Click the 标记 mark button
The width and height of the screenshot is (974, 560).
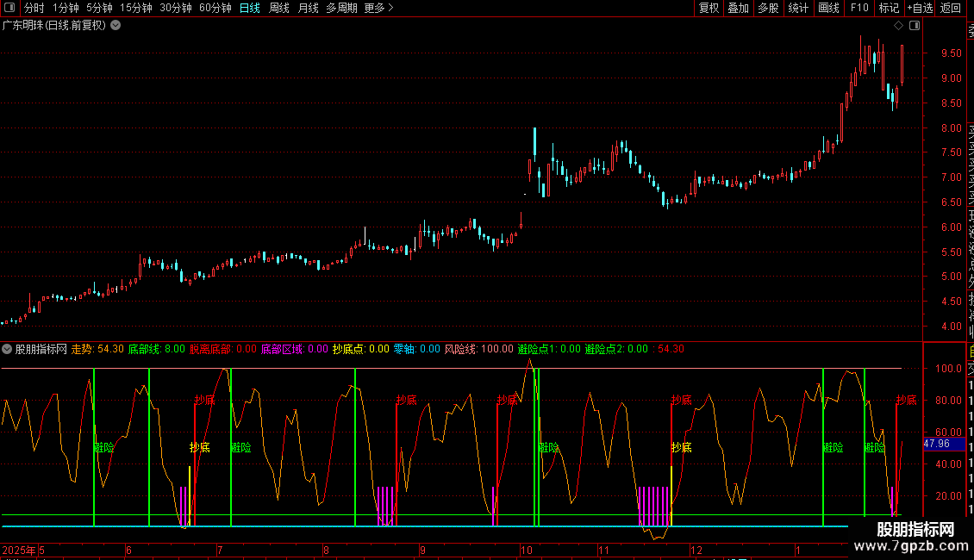pos(889,8)
